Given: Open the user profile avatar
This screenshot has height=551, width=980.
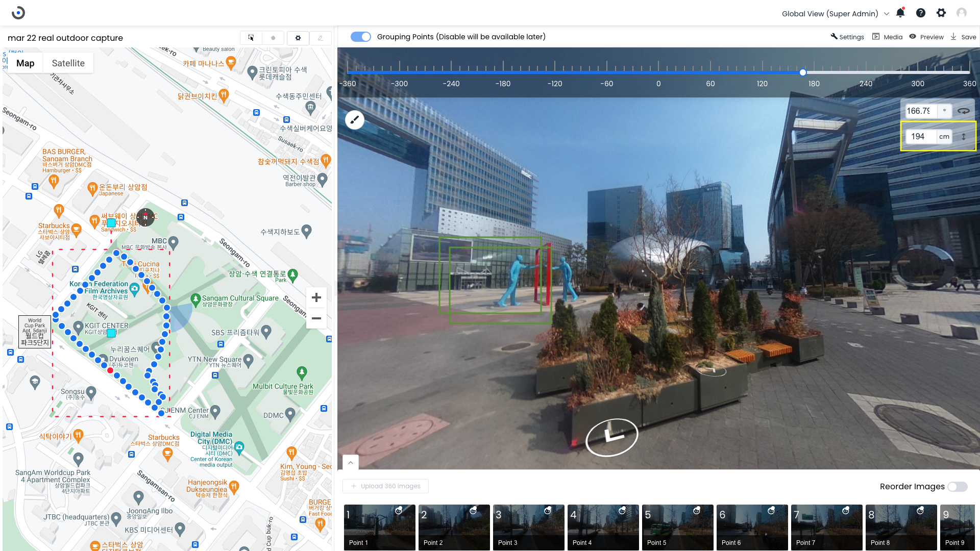Looking at the screenshot, I should pyautogui.click(x=962, y=13).
